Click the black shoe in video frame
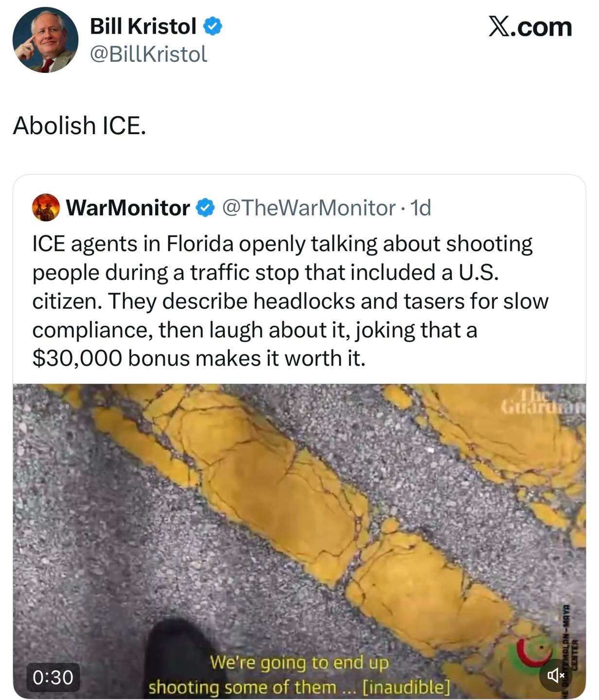599x700 pixels. pos(174,656)
